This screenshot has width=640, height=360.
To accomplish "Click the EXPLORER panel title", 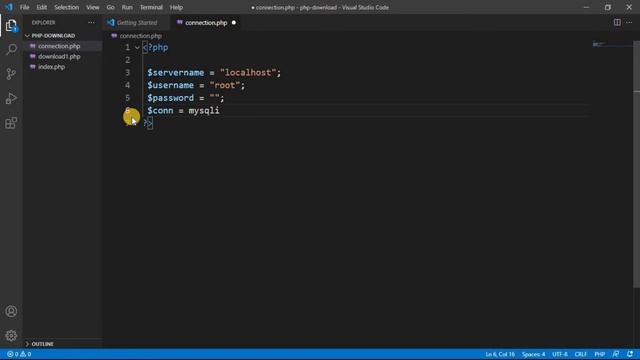I will point(43,22).
